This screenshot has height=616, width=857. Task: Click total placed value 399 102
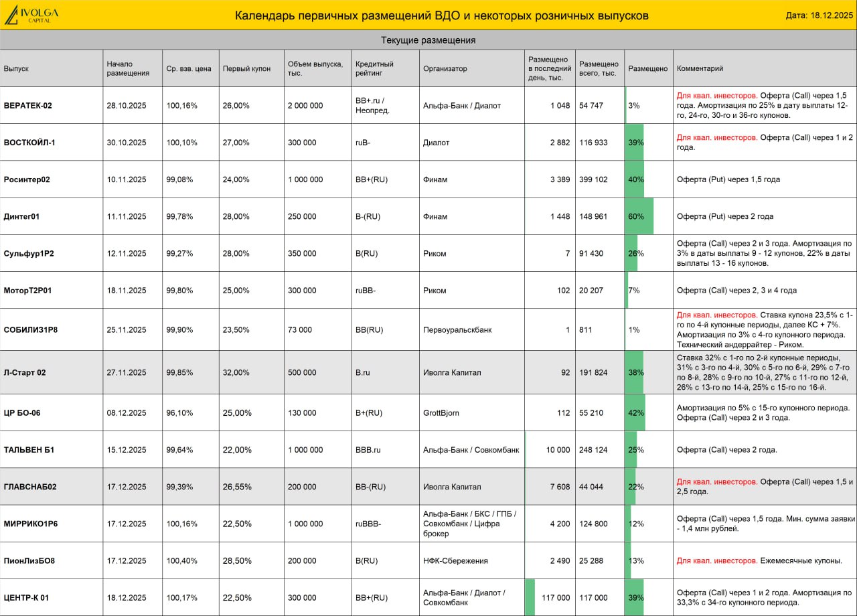(x=593, y=179)
